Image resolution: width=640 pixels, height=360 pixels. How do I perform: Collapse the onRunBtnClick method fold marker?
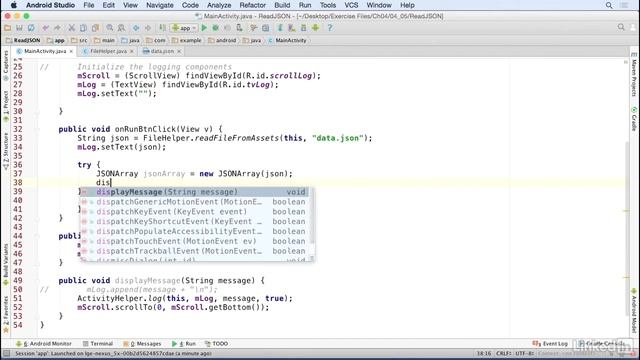[x=37, y=129]
